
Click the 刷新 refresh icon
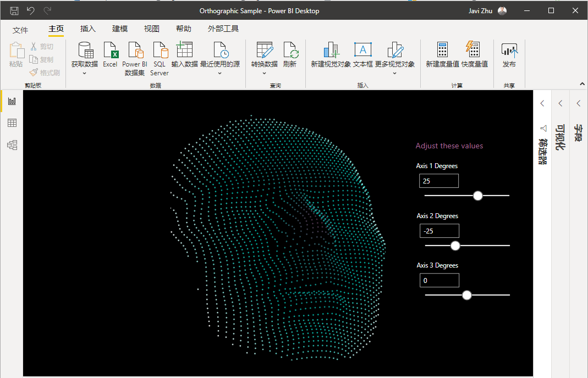290,50
